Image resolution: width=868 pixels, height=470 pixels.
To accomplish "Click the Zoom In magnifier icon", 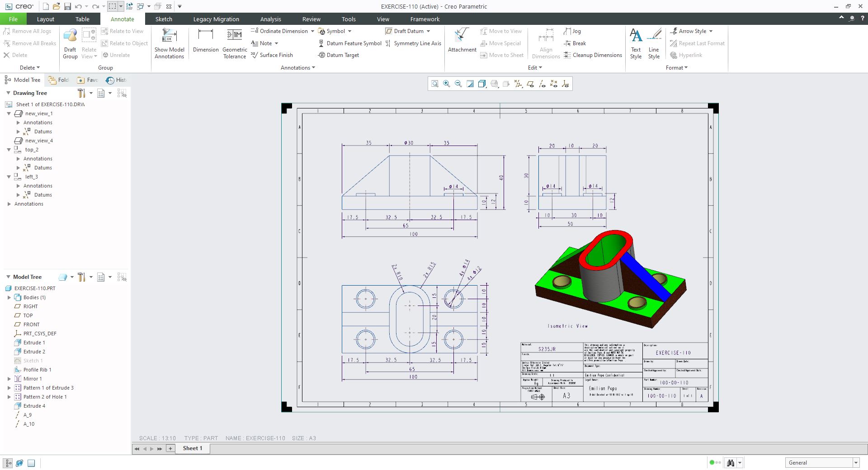I will [x=447, y=84].
